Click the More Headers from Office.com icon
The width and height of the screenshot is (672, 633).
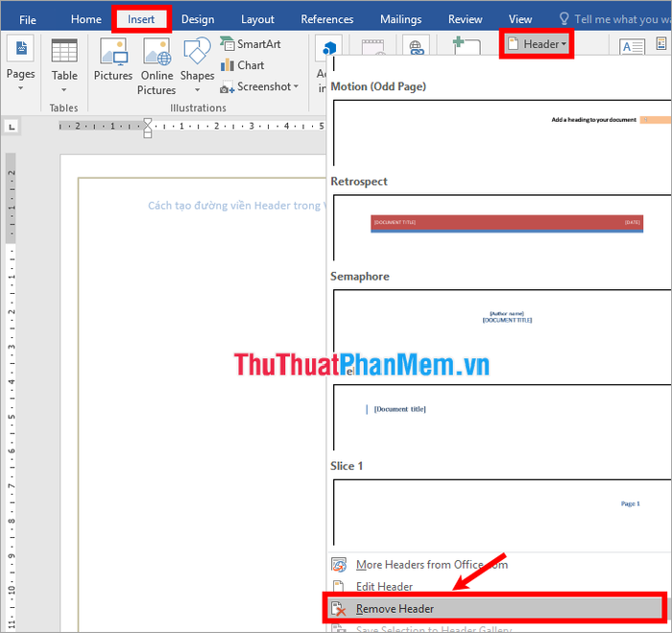[x=339, y=565]
